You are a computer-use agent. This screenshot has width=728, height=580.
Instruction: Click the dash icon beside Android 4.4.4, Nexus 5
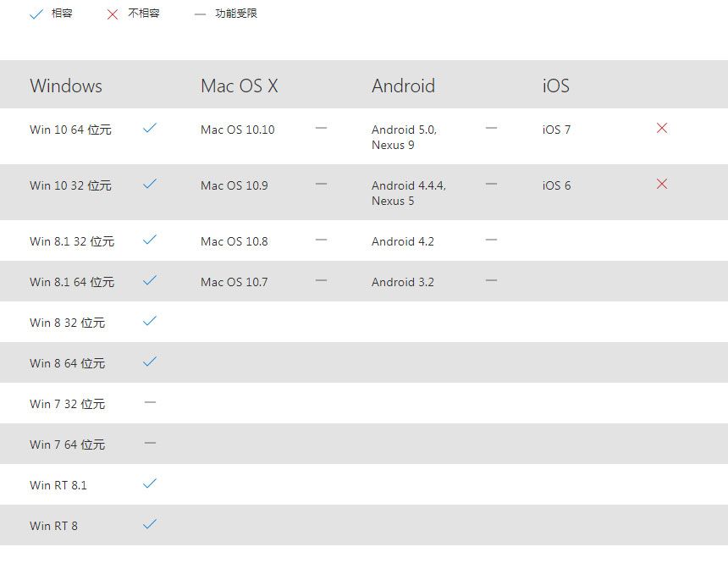point(491,184)
